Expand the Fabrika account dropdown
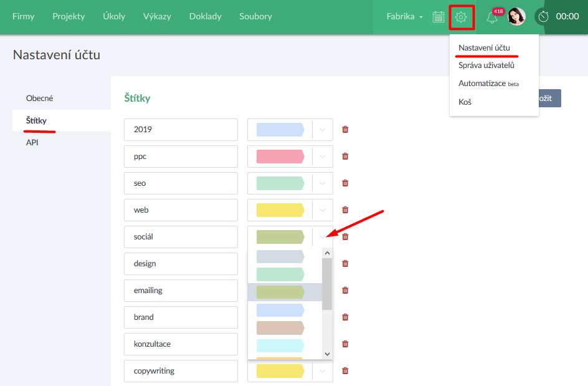The image size is (588, 386). point(404,17)
